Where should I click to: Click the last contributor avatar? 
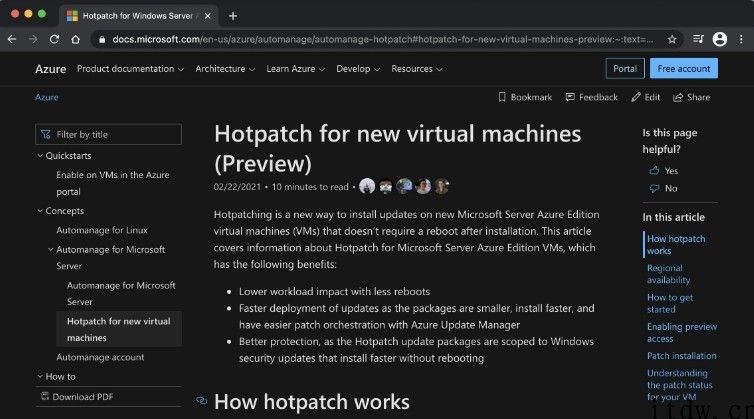point(441,186)
